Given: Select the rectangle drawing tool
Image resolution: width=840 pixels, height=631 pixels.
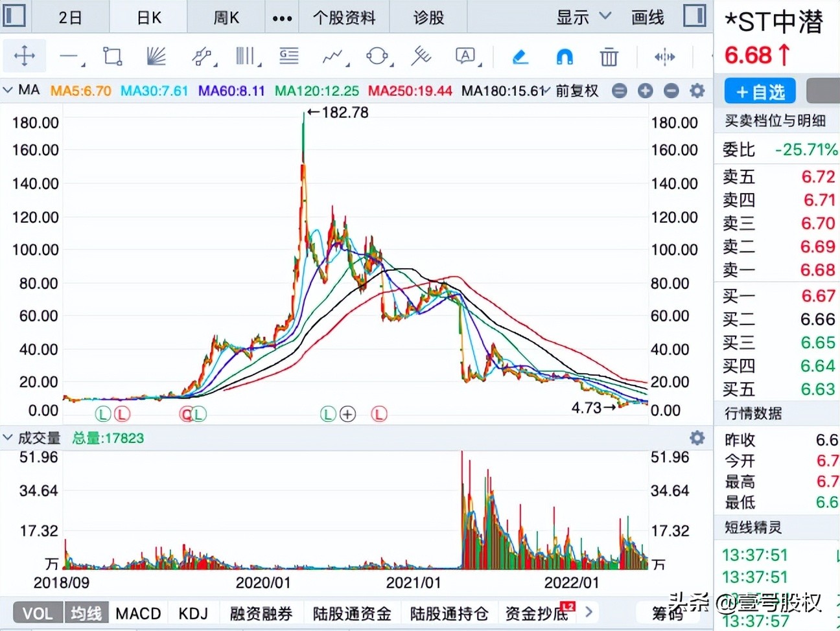Looking at the screenshot, I should click(111, 56).
